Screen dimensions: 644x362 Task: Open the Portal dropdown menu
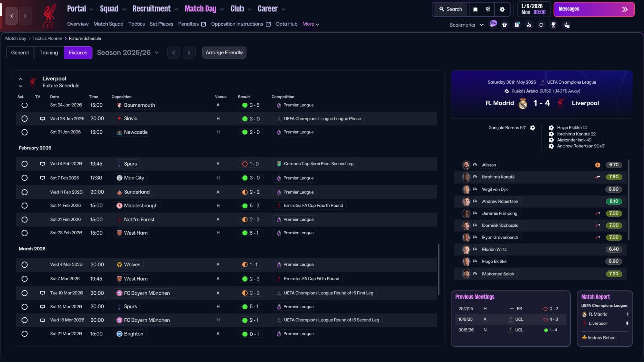[x=80, y=9]
